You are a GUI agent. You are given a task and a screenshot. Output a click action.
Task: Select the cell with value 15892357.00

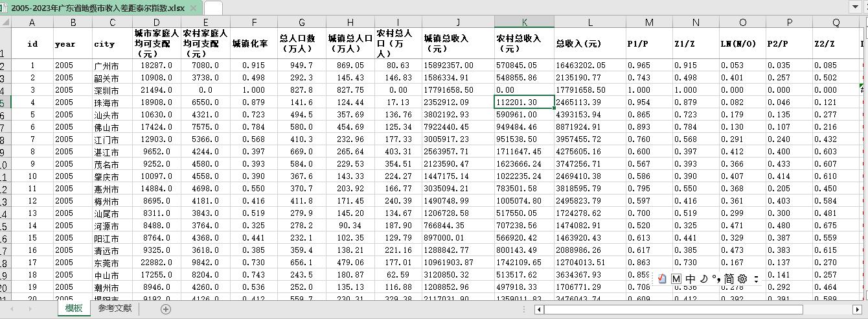458,65
